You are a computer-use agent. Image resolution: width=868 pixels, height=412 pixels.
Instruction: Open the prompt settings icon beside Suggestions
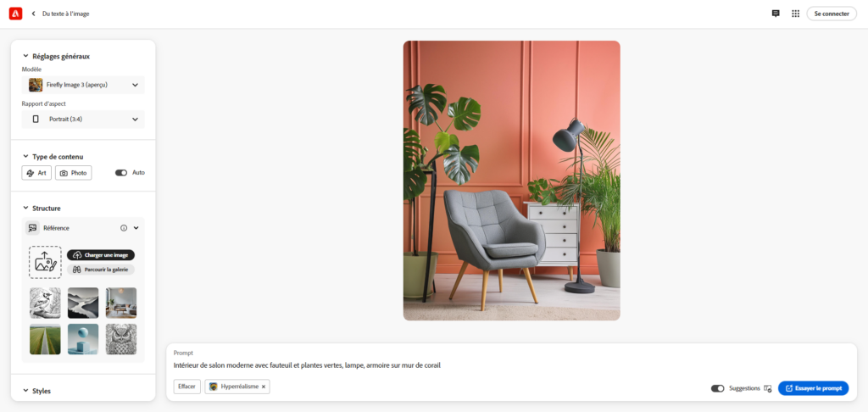coord(768,388)
